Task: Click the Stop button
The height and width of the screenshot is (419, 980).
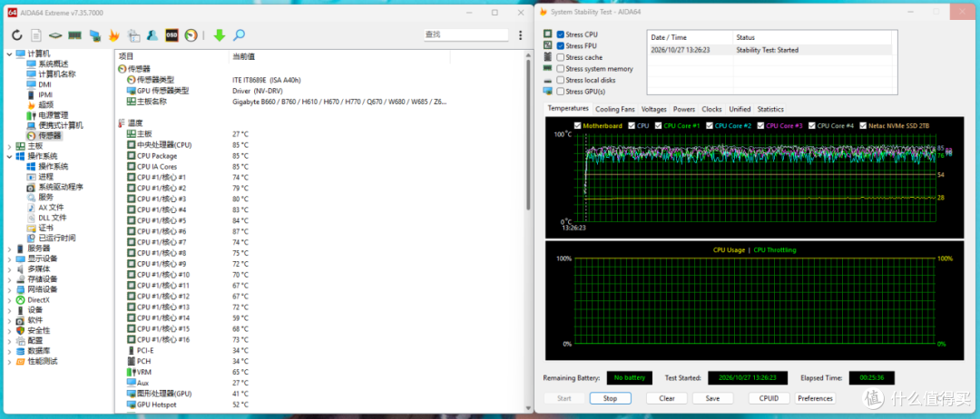Action: pyautogui.click(x=611, y=398)
